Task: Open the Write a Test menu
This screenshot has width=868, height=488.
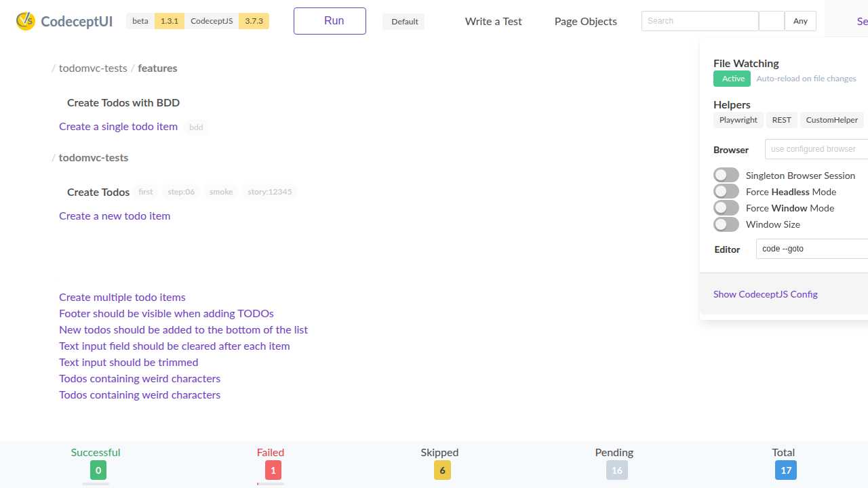Action: (493, 22)
